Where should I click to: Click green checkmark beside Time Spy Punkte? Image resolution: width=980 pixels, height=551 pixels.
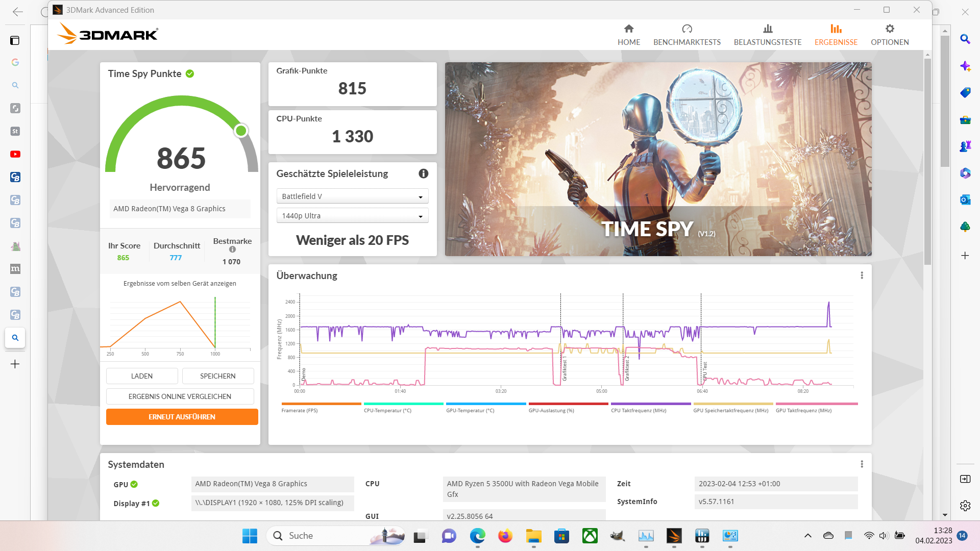(x=190, y=74)
